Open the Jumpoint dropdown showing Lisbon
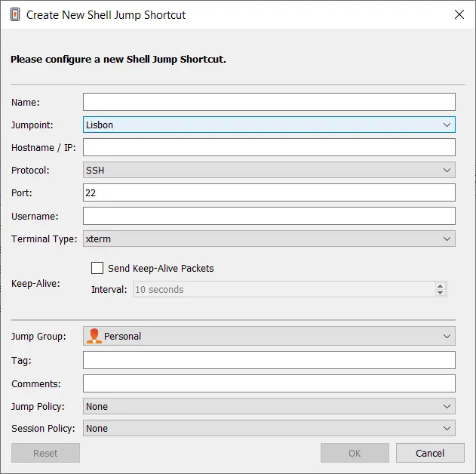 269,125
